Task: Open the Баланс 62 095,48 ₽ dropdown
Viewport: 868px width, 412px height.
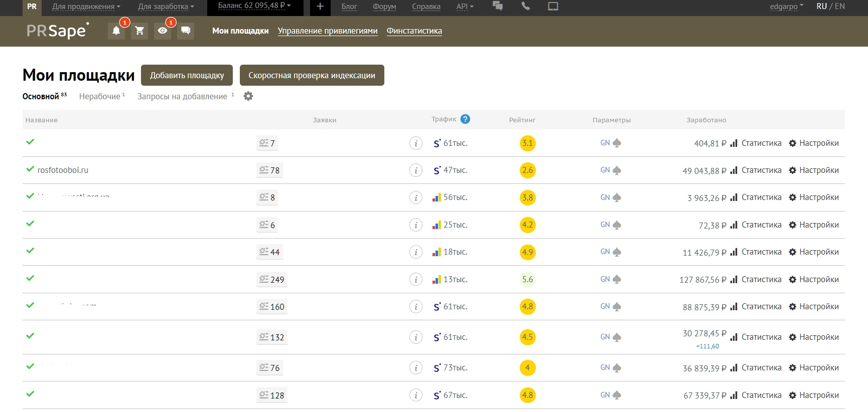Action: coord(254,6)
